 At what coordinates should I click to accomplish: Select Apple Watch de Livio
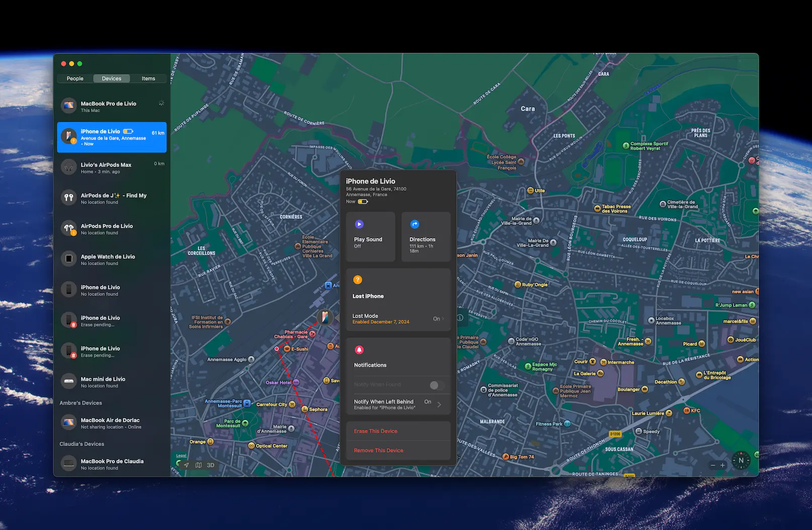[x=112, y=260]
